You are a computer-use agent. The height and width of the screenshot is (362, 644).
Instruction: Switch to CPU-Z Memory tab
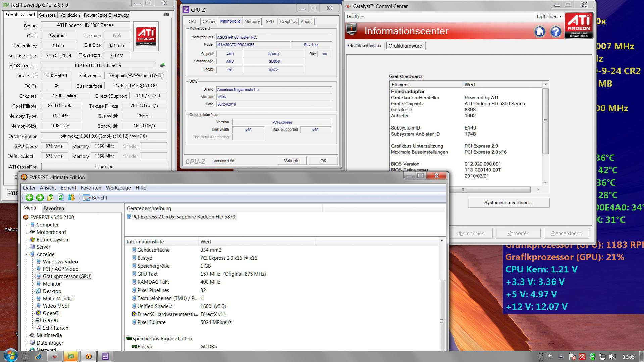[252, 21]
